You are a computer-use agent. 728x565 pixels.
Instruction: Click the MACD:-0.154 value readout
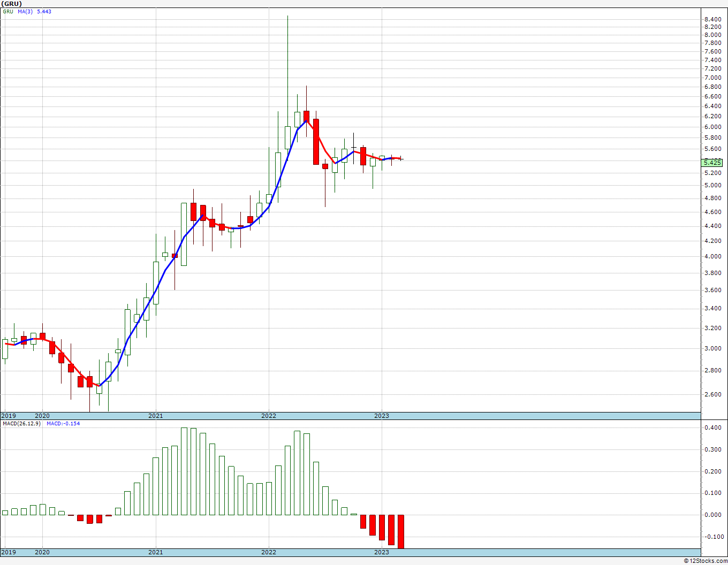click(x=63, y=424)
